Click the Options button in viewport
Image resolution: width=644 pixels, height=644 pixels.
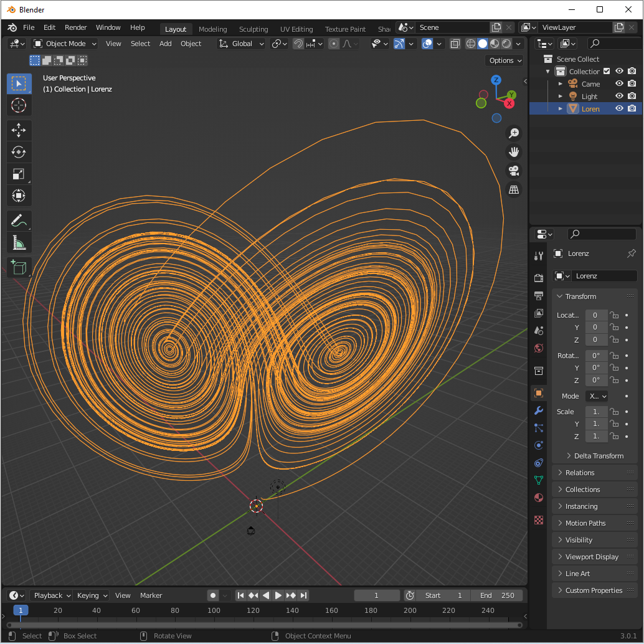pyautogui.click(x=504, y=60)
